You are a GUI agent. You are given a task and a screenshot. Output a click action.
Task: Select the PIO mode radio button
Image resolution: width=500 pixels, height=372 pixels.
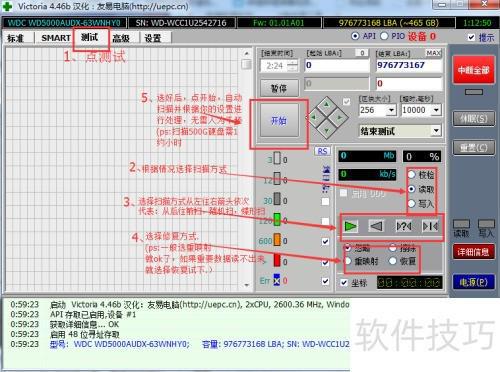[384, 36]
